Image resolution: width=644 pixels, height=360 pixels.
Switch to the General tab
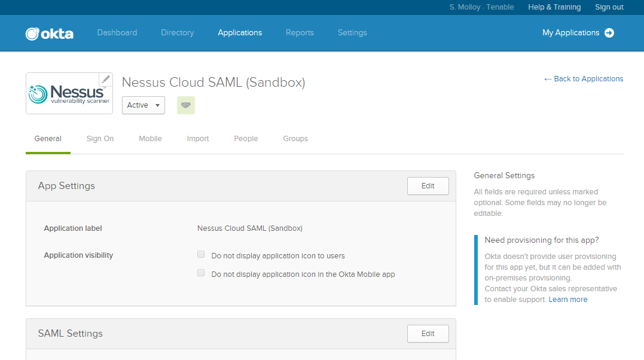pyautogui.click(x=48, y=139)
